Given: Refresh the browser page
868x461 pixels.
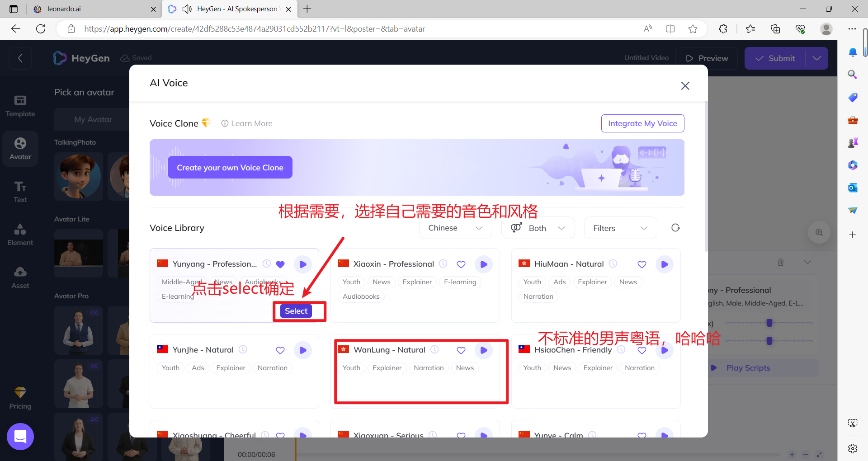Looking at the screenshot, I should pos(41,29).
